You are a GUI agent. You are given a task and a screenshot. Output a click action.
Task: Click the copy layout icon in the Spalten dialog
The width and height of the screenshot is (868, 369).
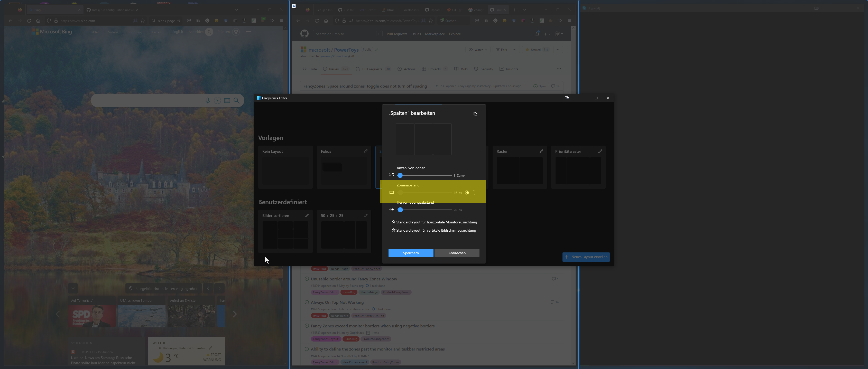click(x=475, y=114)
